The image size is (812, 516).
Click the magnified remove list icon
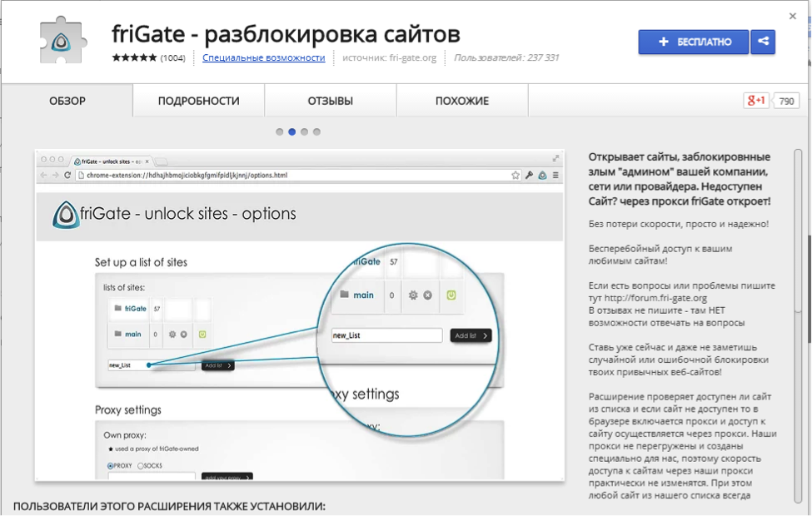click(428, 295)
